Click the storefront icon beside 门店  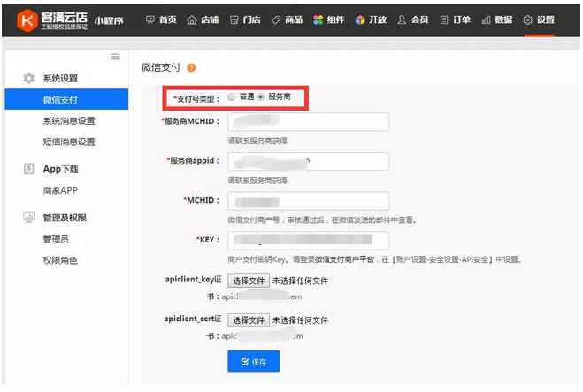pos(234,19)
